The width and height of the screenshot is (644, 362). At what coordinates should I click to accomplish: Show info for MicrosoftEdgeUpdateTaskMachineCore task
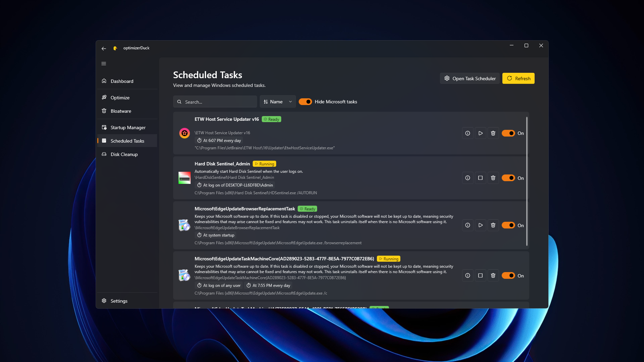(467, 275)
